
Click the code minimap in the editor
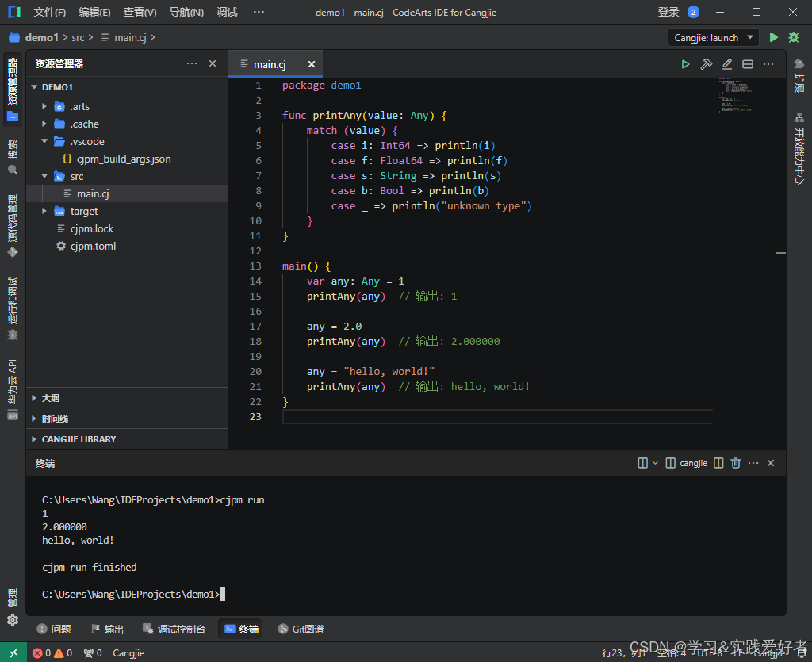(735, 94)
